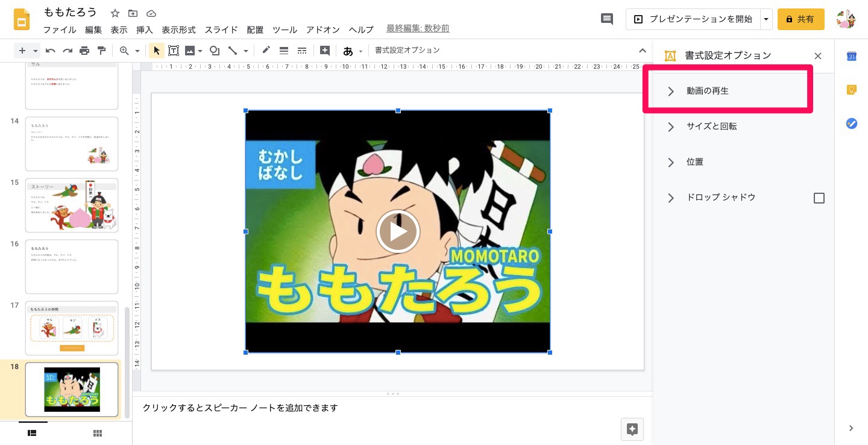Select slide 15 thumbnail
868x445 pixels.
[72, 205]
